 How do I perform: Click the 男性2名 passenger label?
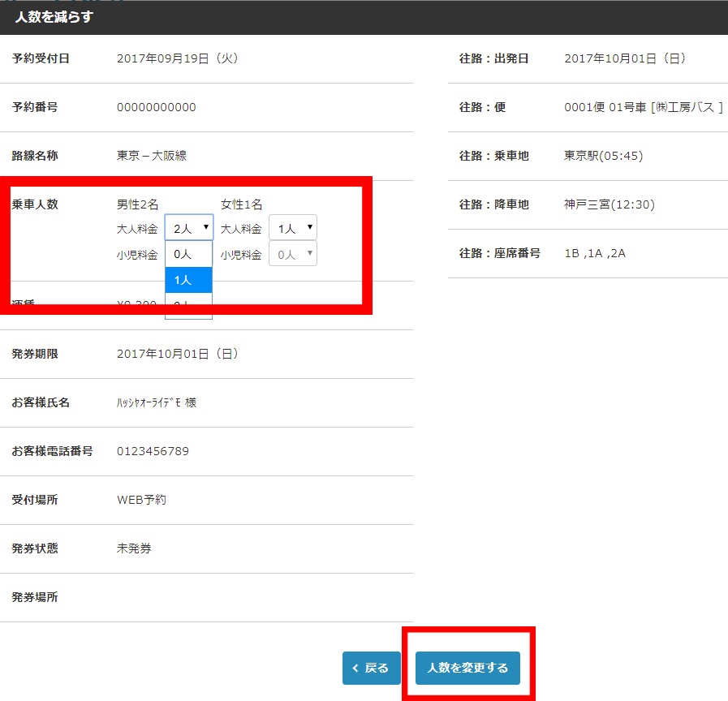point(138,204)
